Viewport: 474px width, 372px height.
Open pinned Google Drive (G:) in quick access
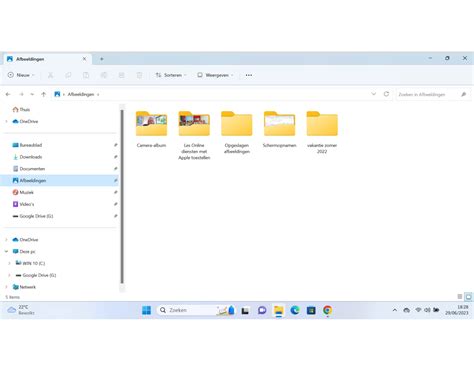(33, 216)
